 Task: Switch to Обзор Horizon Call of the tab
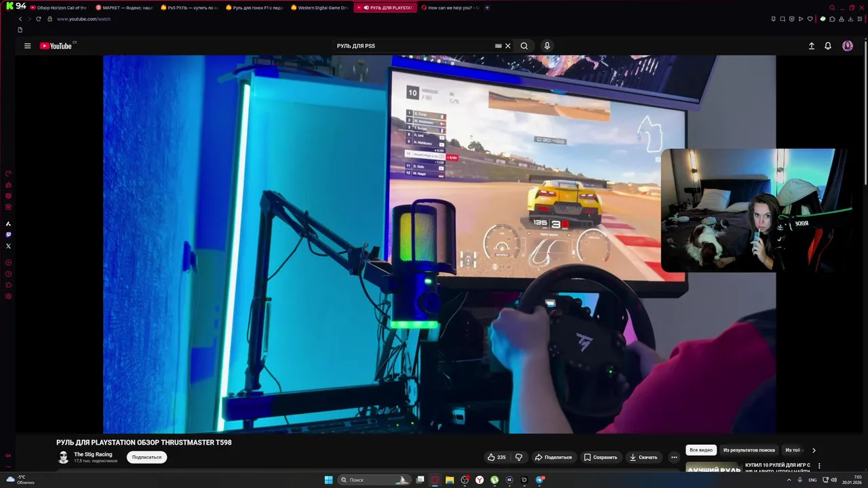[58, 7]
